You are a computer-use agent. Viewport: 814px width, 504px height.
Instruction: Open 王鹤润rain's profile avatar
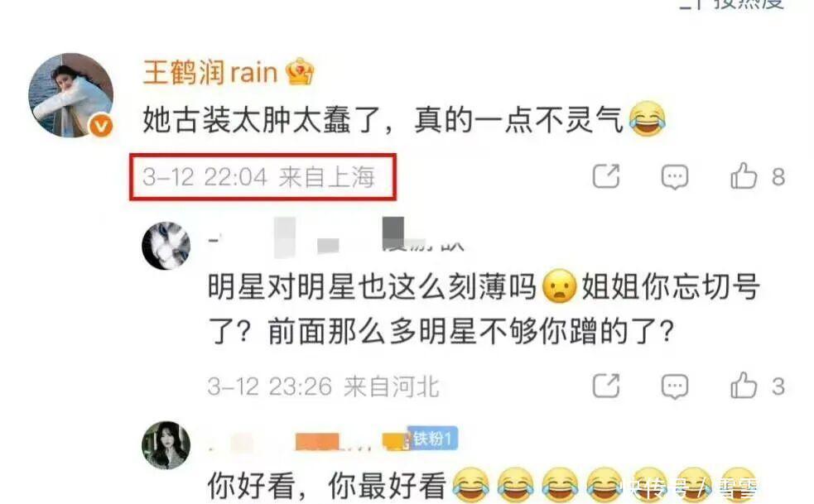click(71, 95)
